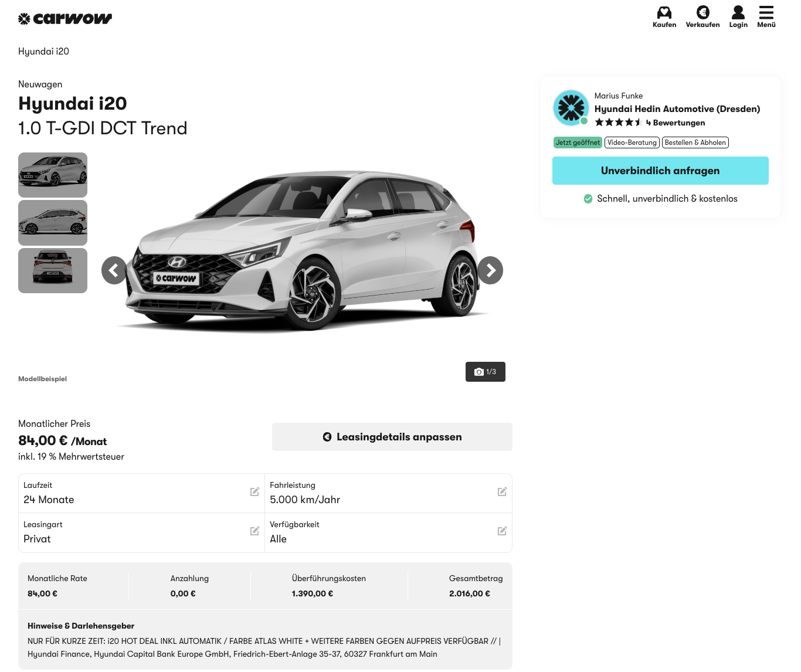Image resolution: width=801 pixels, height=672 pixels.
Task: Go to carwow homepage via logo
Action: 65,19
